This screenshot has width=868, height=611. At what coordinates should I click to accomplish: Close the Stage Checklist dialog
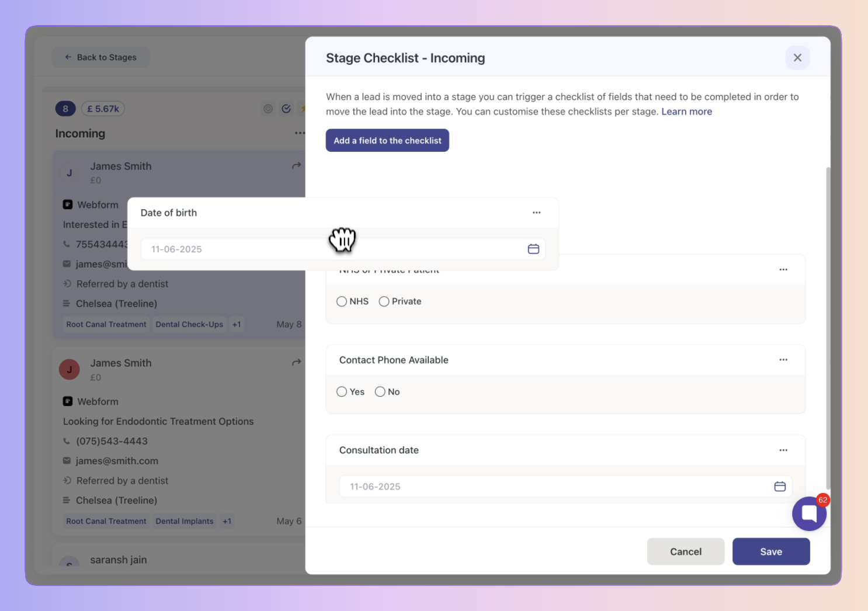[797, 58]
